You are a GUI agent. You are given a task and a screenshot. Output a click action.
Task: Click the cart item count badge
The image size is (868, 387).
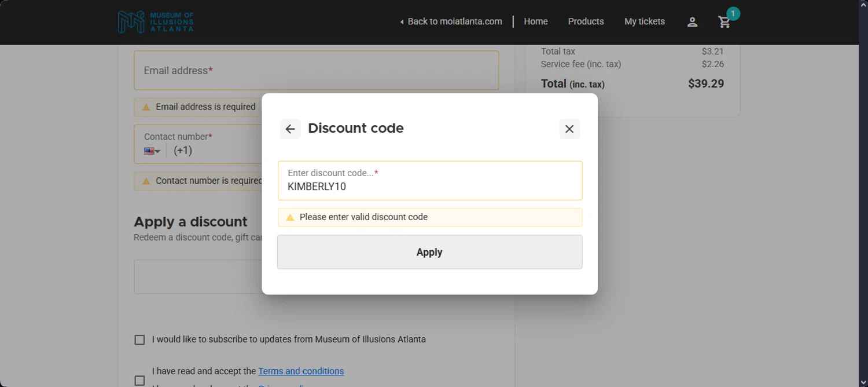click(733, 13)
